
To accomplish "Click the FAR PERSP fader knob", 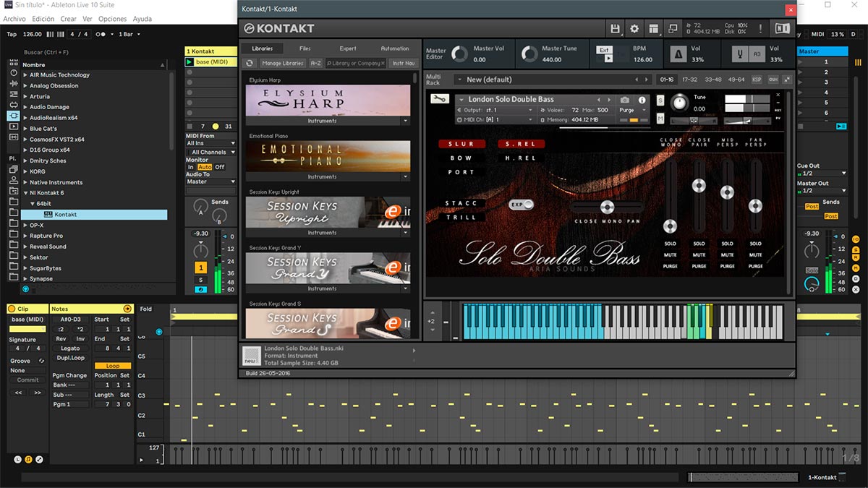I will (x=755, y=206).
